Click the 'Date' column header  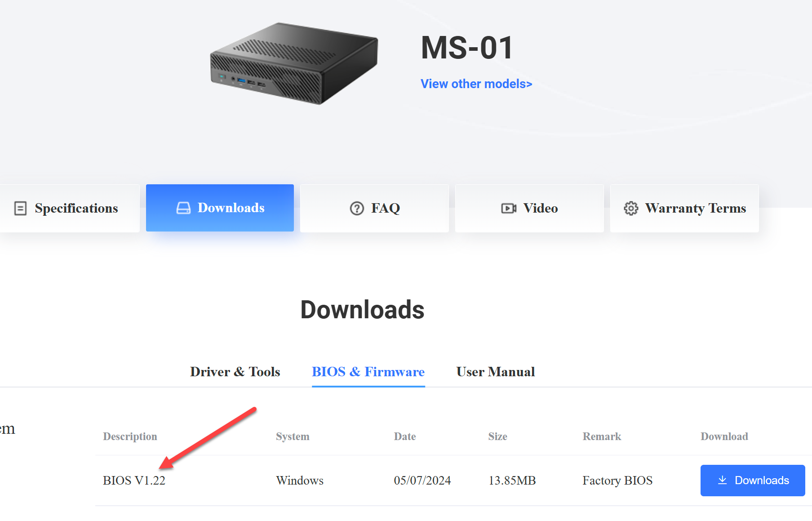pos(405,436)
